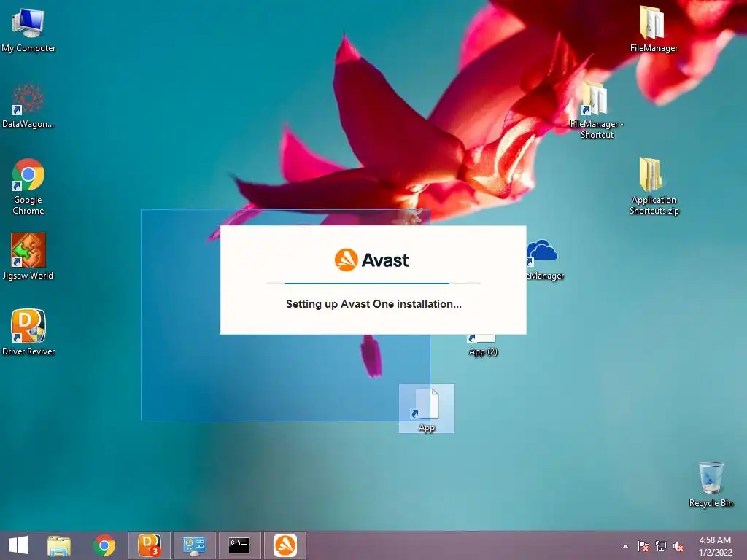Viewport: 747px width, 560px height.
Task: Switch to Control Panel taskbar window
Action: click(x=194, y=545)
